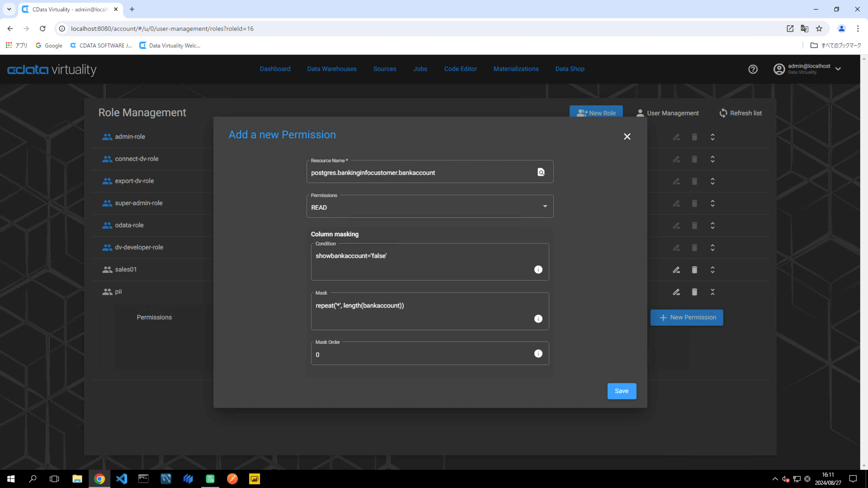
Task: Expand the sales01 role row
Action: (712, 270)
